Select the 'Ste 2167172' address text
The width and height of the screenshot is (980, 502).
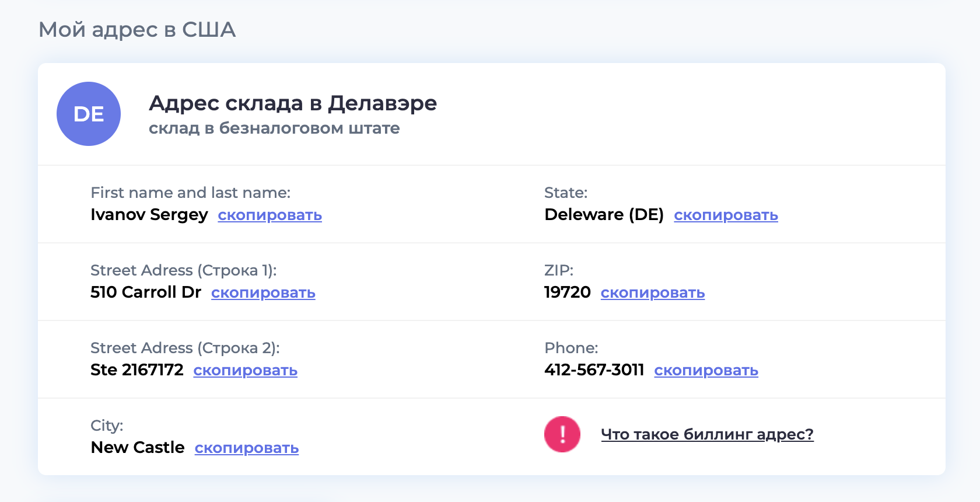point(137,370)
